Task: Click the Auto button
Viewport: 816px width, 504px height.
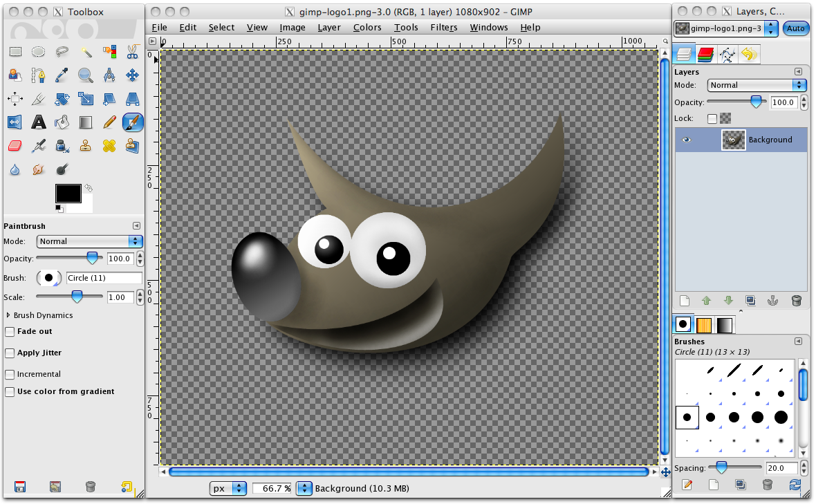Action: click(795, 28)
